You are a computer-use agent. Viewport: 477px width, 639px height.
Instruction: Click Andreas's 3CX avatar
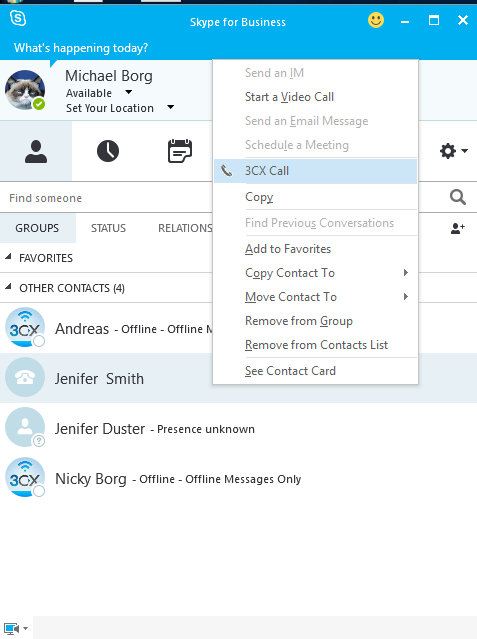pyautogui.click(x=25, y=327)
